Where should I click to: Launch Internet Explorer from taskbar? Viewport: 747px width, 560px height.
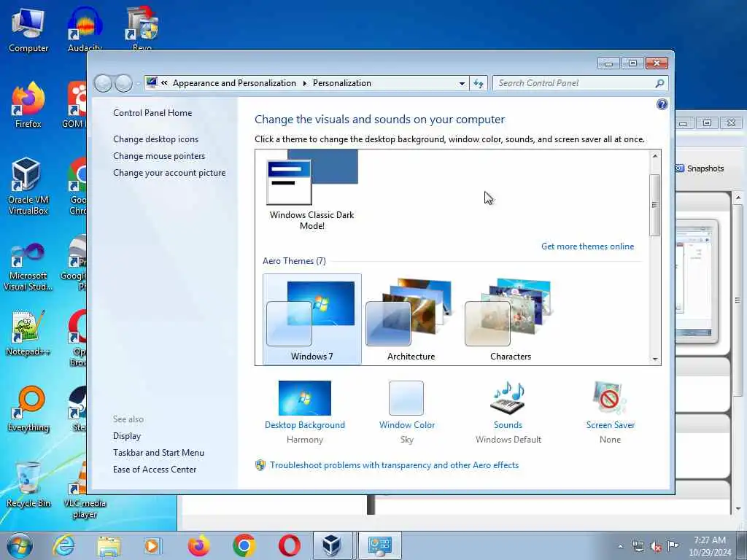pyautogui.click(x=63, y=545)
